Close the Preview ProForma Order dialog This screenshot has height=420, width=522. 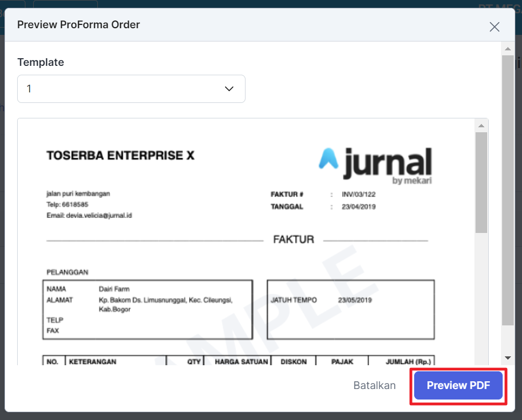(x=494, y=27)
